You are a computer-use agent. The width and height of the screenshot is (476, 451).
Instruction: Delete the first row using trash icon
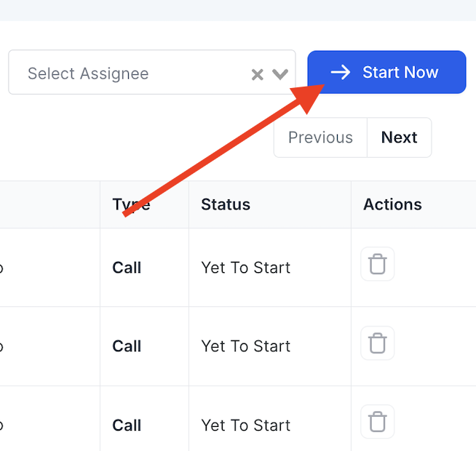(x=378, y=264)
